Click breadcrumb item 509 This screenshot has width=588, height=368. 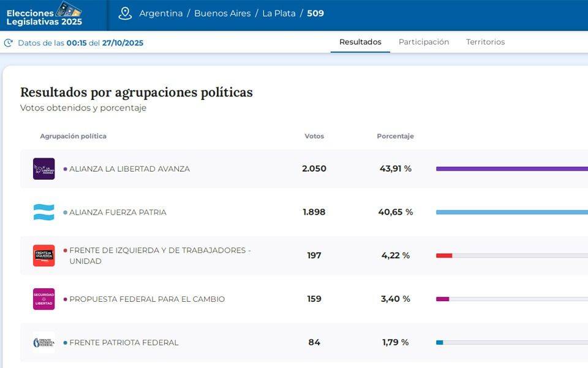(x=315, y=13)
